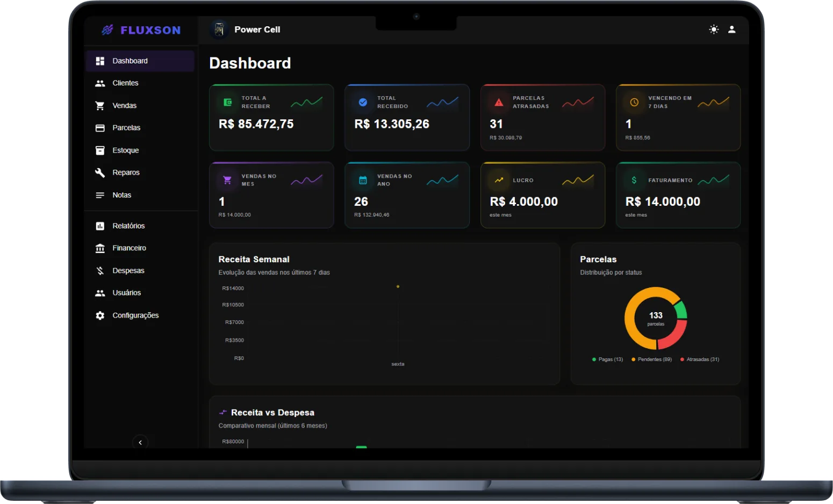This screenshot has width=833, height=504.
Task: Open Configurações via the gear icon
Action: [x=100, y=315]
